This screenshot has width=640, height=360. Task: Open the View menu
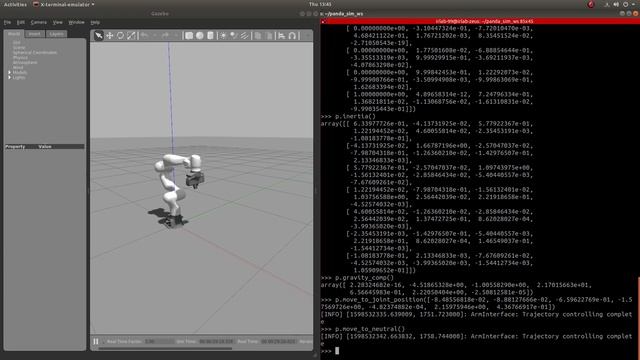[x=58, y=22]
